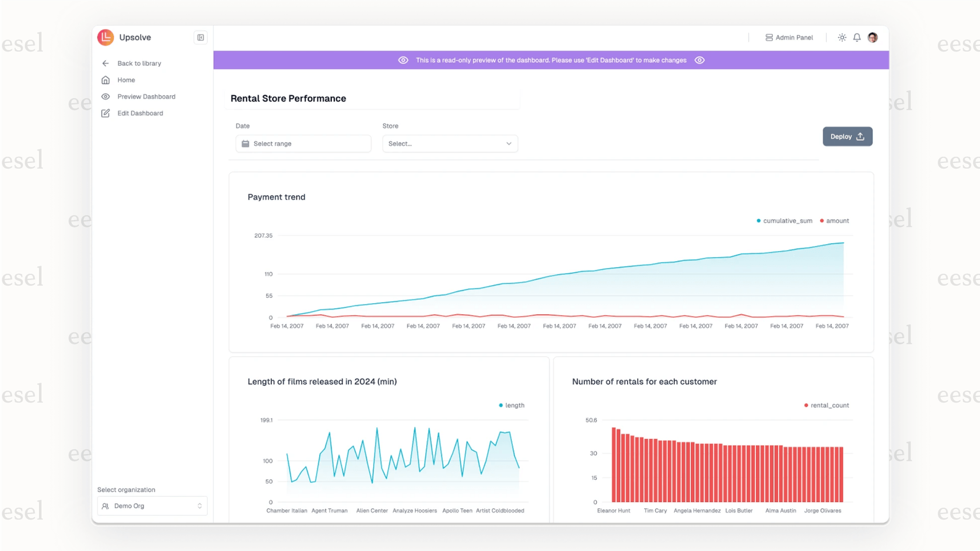Viewport: 980px width, 551px height.
Task: Toggle the cumulative_sum series in the legend
Action: pos(783,220)
